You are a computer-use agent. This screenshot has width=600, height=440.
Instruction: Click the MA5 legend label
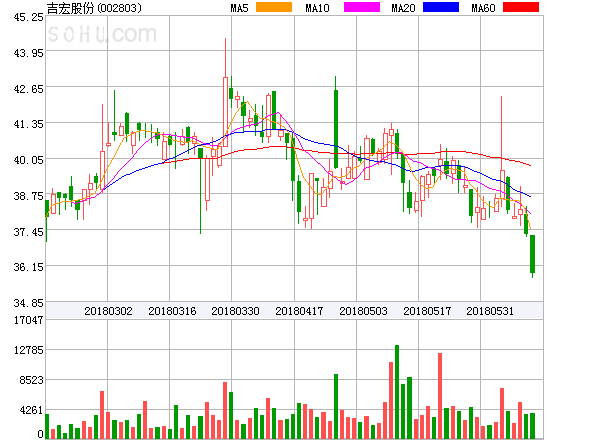click(x=239, y=8)
